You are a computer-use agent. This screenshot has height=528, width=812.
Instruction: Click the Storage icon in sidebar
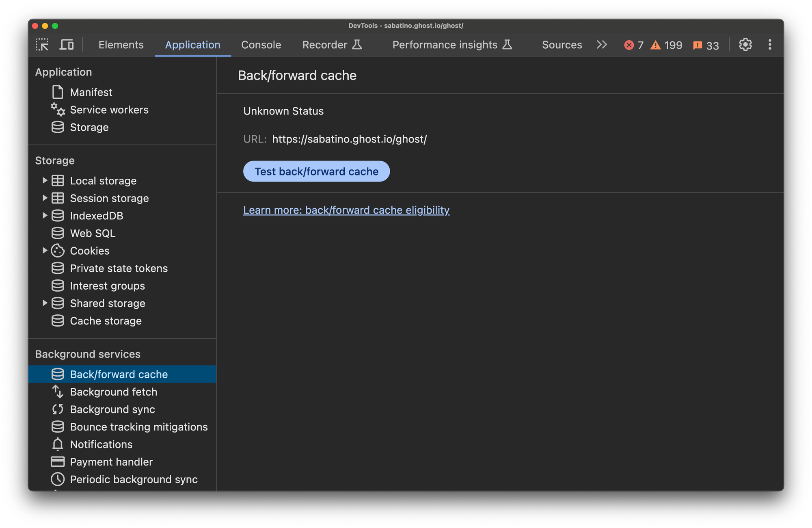pyautogui.click(x=57, y=126)
